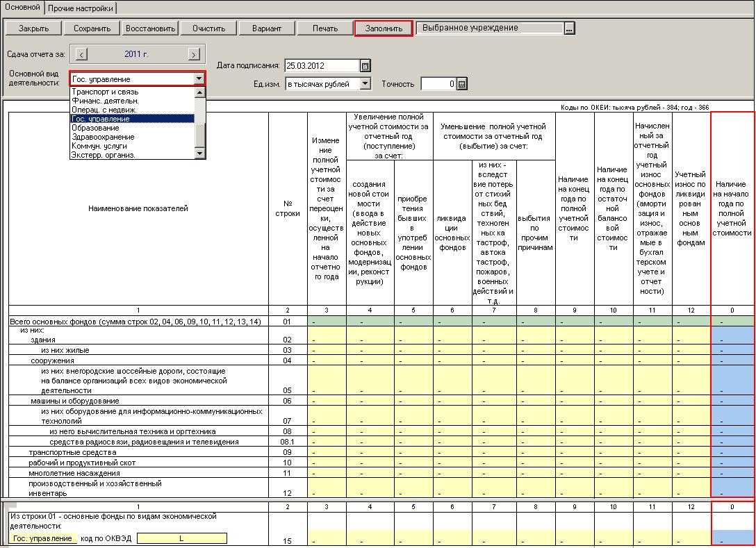Open the signing date calendar picker
The image size is (756, 548).
tap(365, 65)
